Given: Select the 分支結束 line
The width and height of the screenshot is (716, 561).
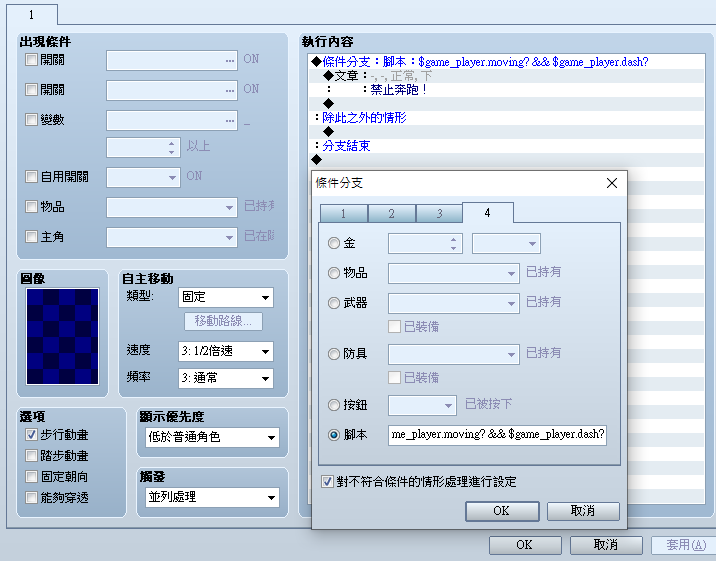Looking at the screenshot, I should coord(507,146).
